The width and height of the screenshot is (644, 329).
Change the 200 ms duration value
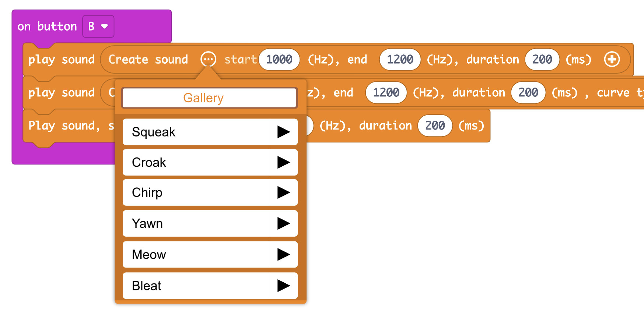point(542,59)
